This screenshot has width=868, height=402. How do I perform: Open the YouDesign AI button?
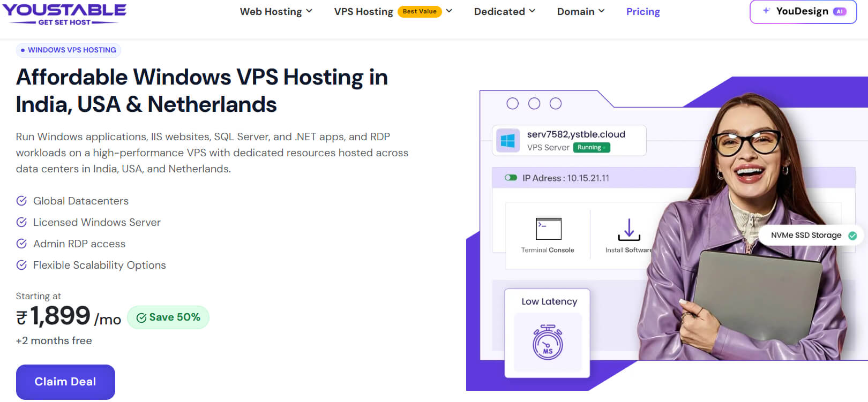(803, 12)
